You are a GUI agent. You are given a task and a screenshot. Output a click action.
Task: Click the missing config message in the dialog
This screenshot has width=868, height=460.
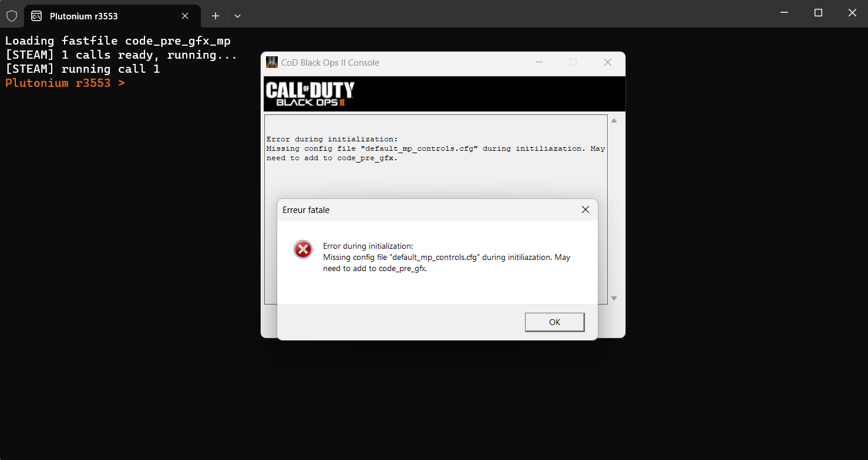[446, 263]
